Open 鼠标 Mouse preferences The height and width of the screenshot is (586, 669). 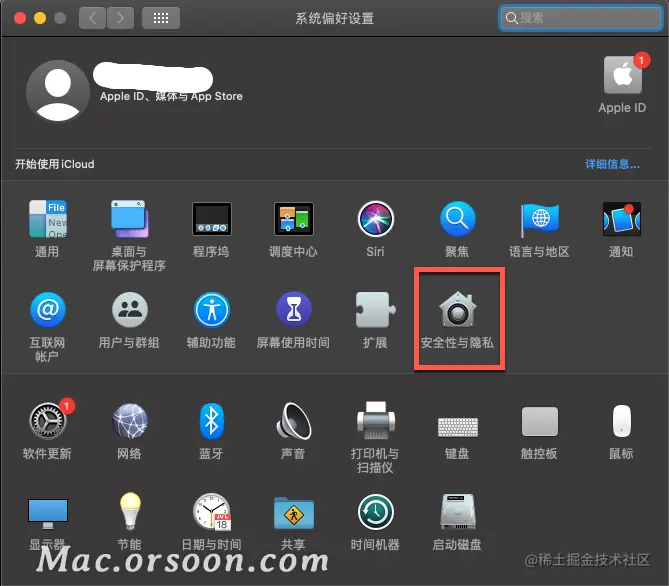coord(622,421)
